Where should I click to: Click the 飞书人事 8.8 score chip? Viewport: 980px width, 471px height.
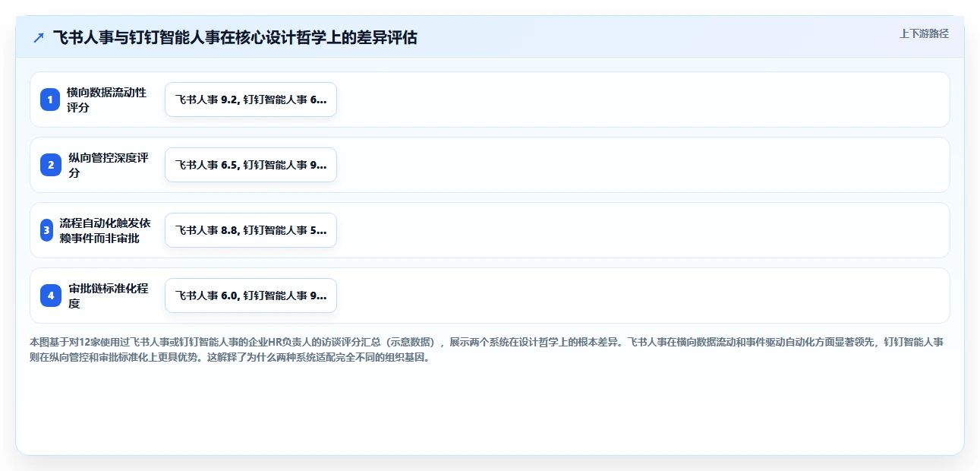(x=251, y=230)
